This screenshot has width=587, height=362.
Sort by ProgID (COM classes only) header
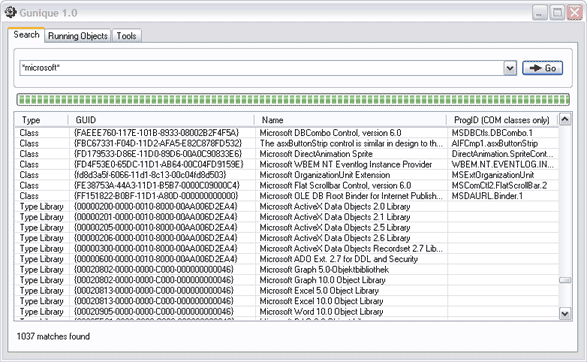[502, 120]
